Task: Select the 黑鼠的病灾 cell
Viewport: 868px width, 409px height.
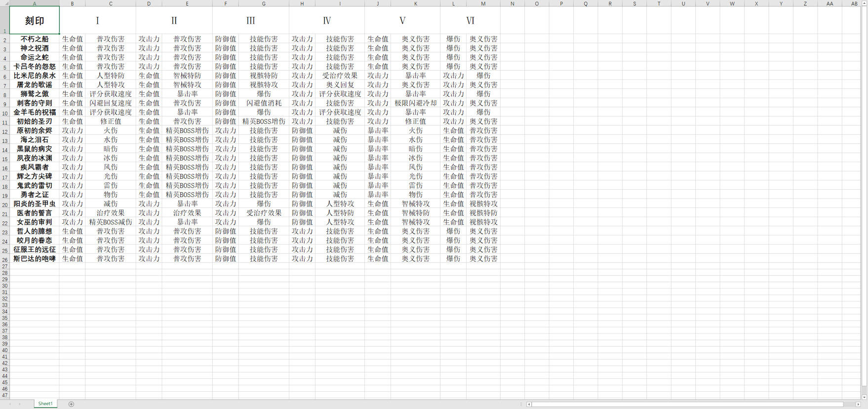Action: tap(35, 149)
